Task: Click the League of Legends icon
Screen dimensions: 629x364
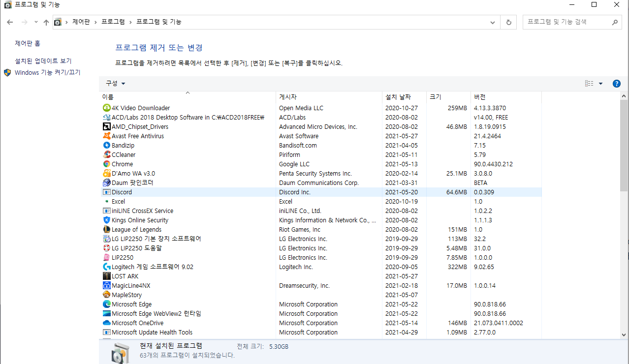Action: (107, 229)
